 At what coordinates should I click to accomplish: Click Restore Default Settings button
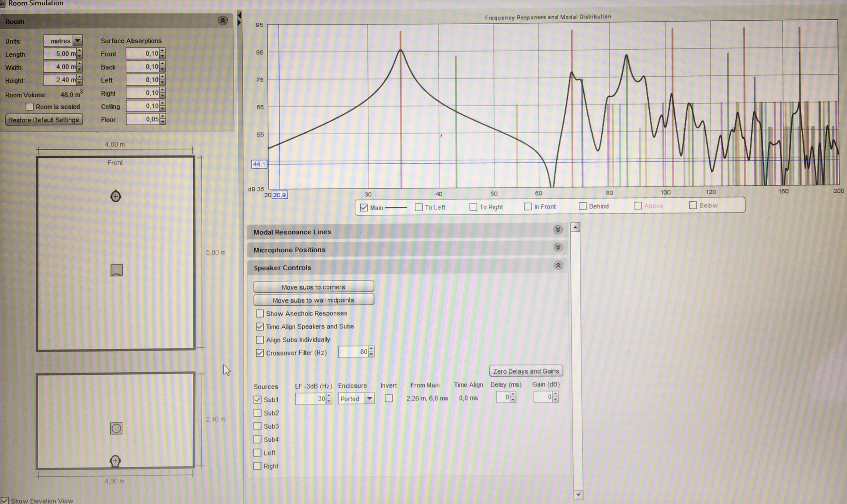[44, 120]
